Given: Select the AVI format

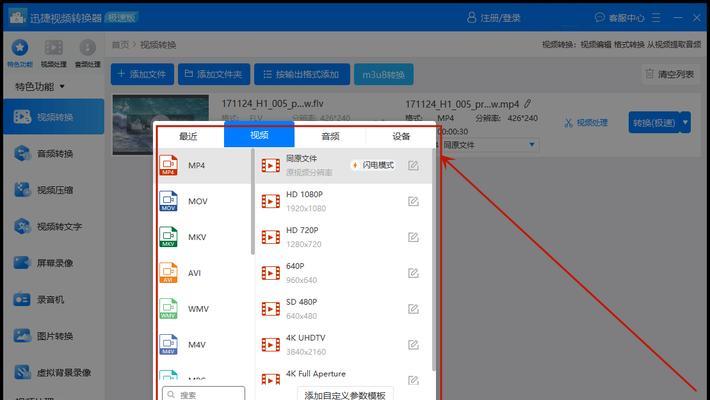Looking at the screenshot, I should [x=204, y=273].
